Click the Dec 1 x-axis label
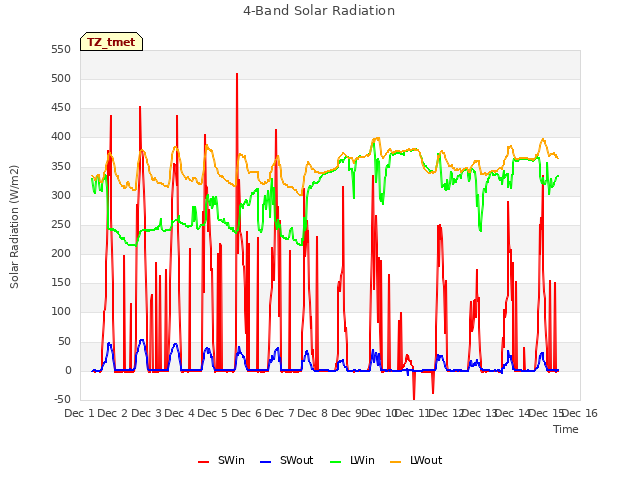Screen dimensions: 640x480 coord(80,413)
